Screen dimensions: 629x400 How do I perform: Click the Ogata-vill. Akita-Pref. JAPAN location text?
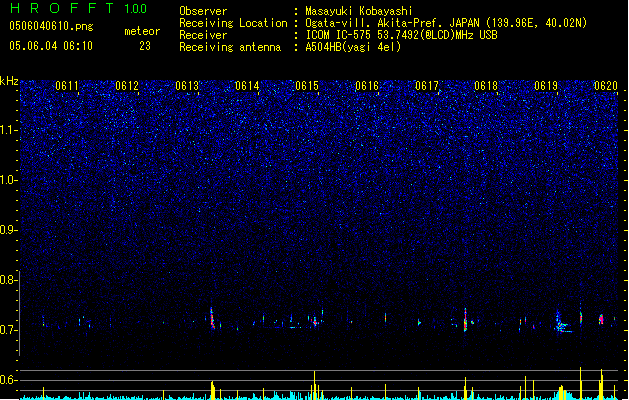392,23
